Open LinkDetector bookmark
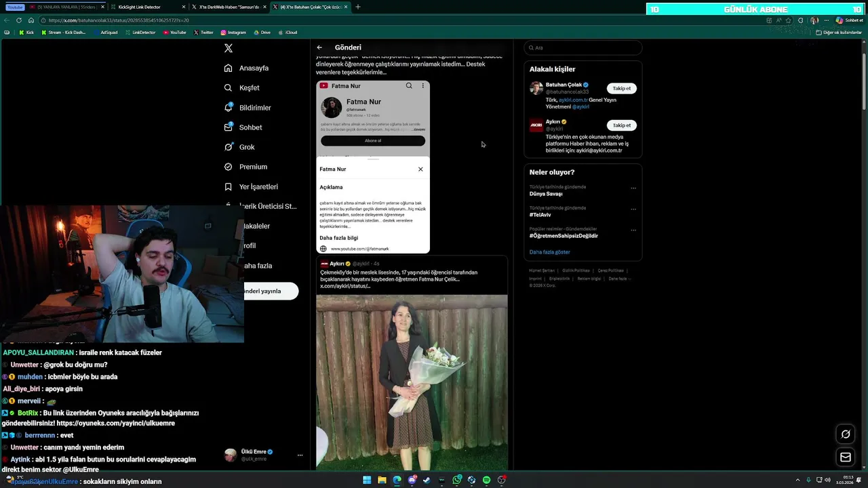868x488 pixels. tap(140, 33)
